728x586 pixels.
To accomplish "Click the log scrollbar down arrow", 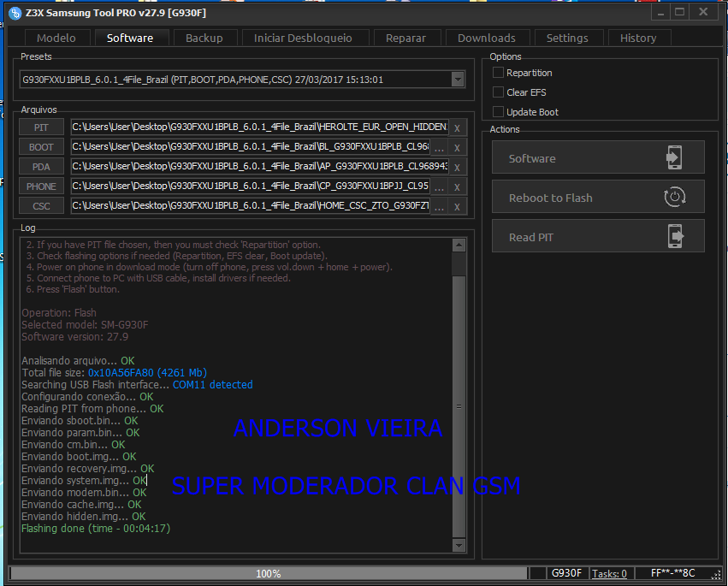I will pos(459,545).
